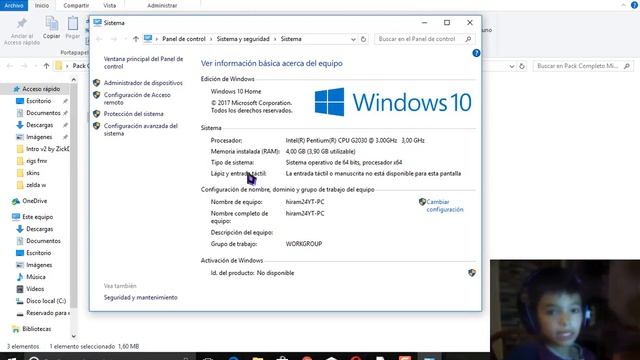640x360 pixels.
Task: Click navigation pane scrollbar up arrow
Action: (74, 80)
